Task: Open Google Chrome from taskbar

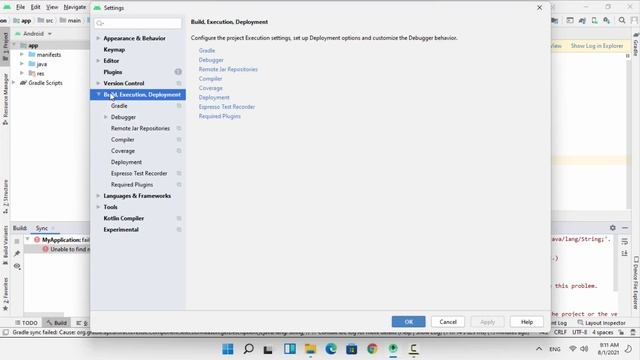Action: coord(372,349)
